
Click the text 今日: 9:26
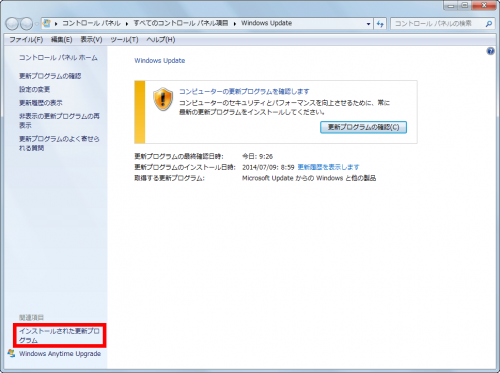point(257,156)
